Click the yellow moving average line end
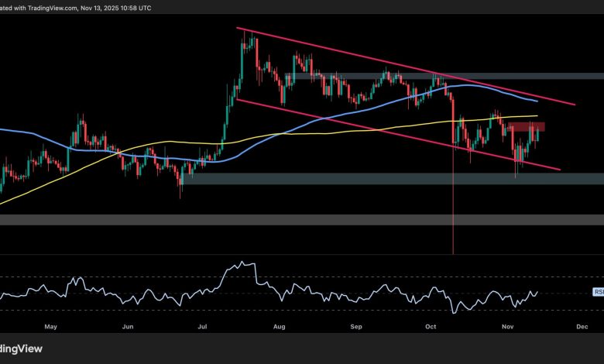Screen dimensions: 604x364 click(537, 115)
